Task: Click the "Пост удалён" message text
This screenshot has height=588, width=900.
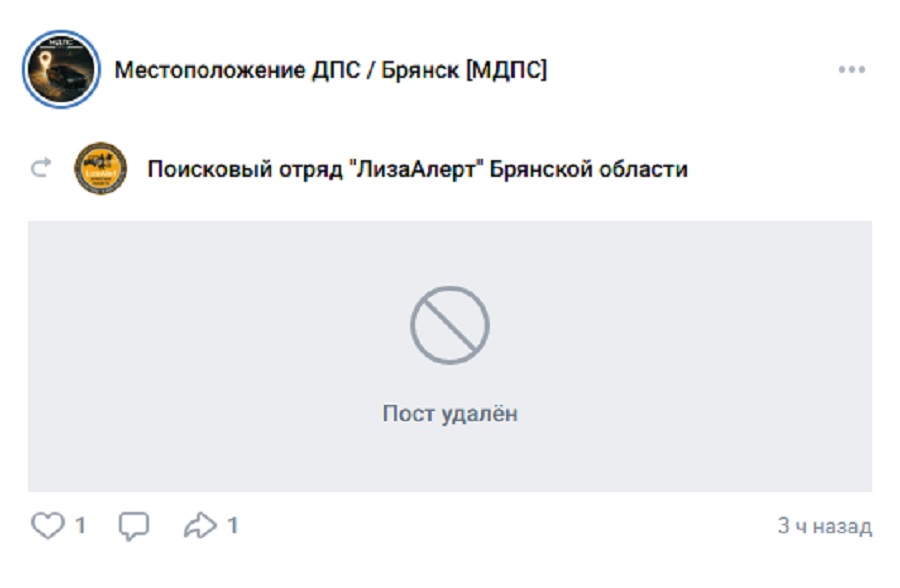Action: (x=450, y=413)
